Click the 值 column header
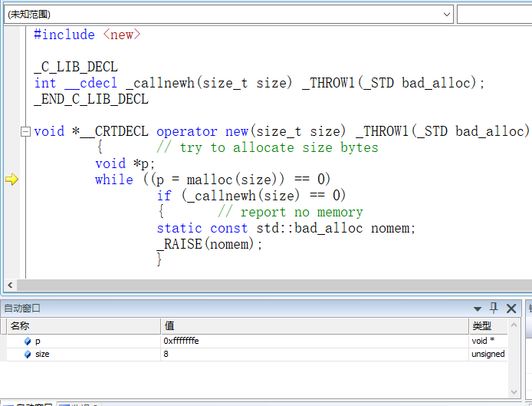The height and width of the screenshot is (406, 532). click(x=315, y=326)
